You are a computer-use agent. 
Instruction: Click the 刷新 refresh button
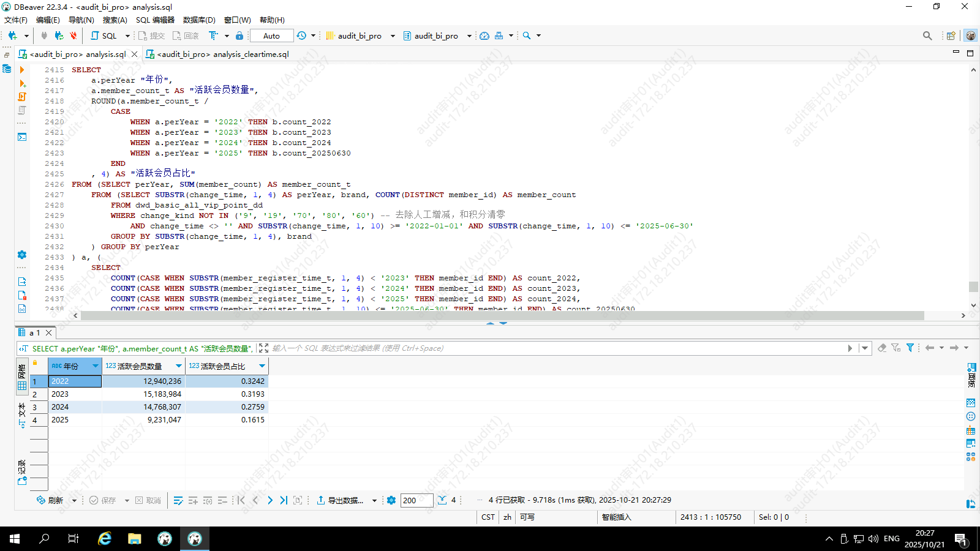click(50, 500)
